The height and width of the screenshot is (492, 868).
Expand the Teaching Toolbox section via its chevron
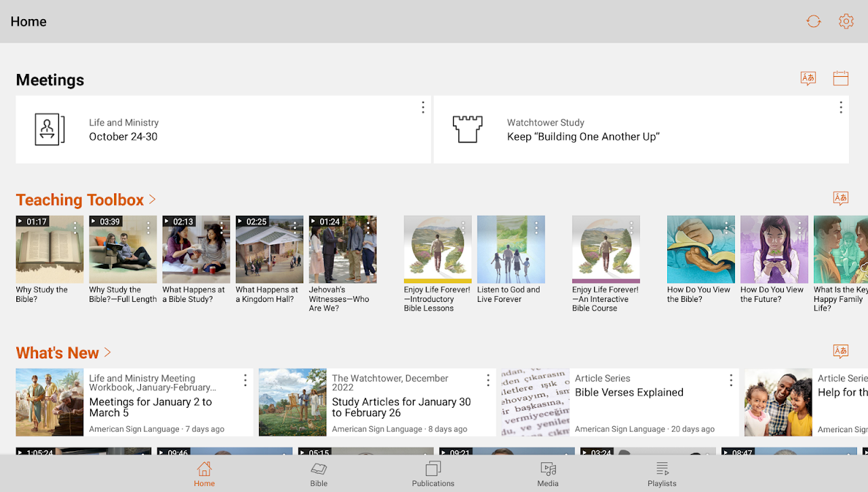pos(151,200)
